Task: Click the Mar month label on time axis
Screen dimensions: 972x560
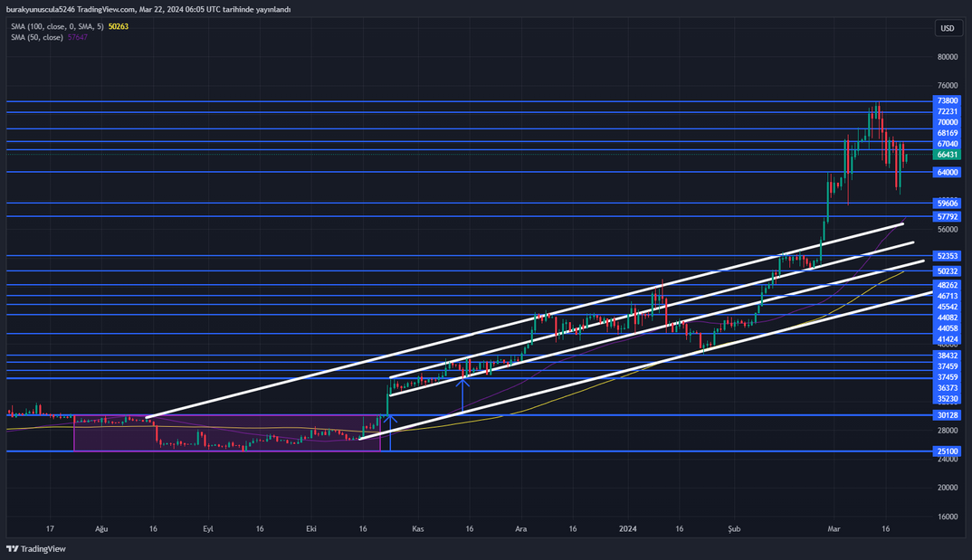Action: pos(834,529)
